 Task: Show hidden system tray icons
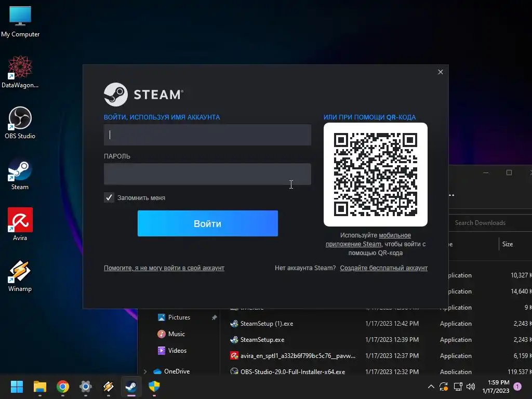pos(431,387)
